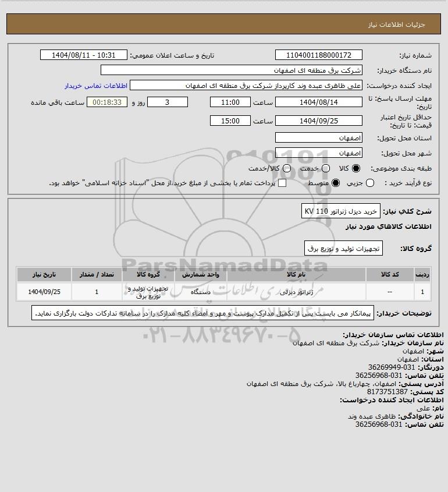
Task: Click the fax number 36269949-031
Action: click(x=391, y=367)
